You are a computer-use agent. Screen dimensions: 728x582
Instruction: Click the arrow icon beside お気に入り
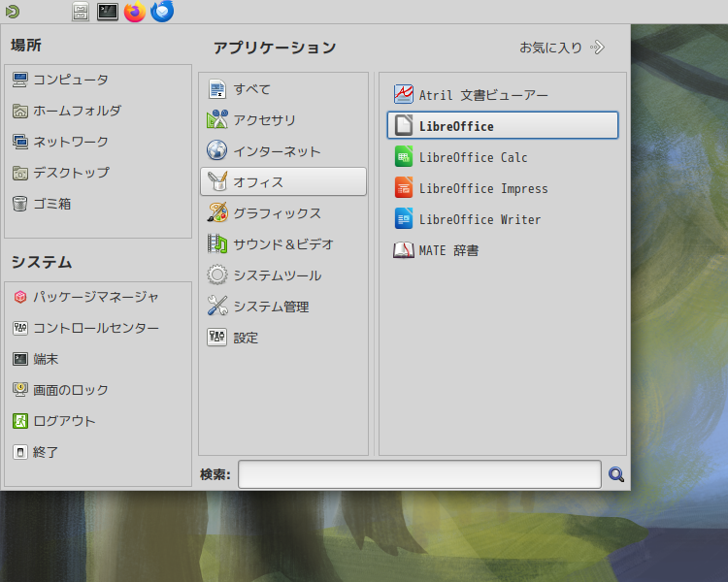tap(598, 48)
